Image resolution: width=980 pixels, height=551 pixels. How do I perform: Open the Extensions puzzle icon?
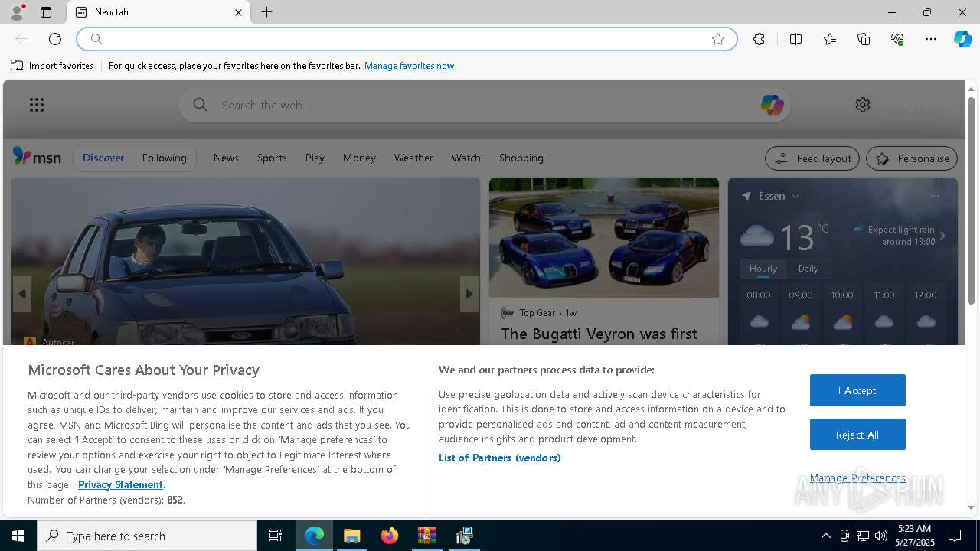tap(759, 39)
